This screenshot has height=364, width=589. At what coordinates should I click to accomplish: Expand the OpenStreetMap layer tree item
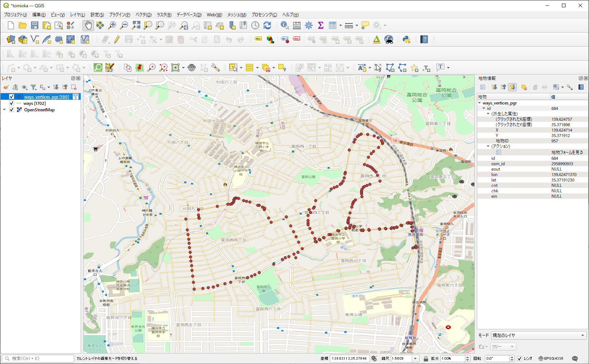(4, 110)
